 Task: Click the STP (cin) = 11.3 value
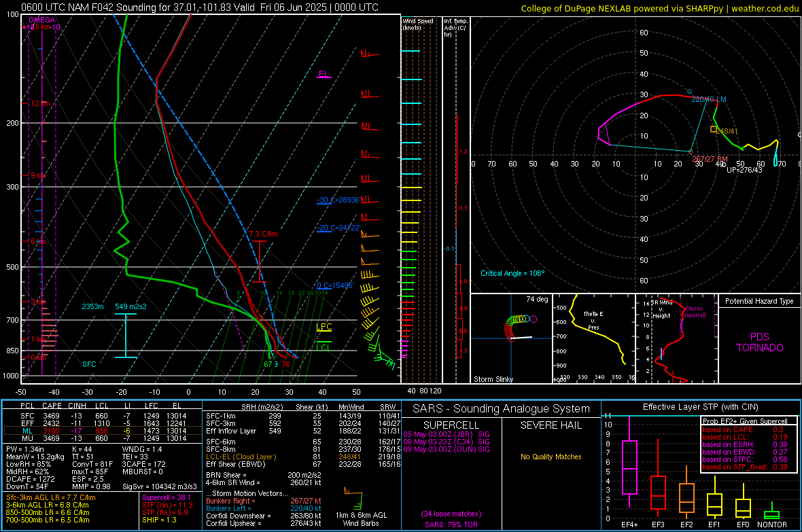(x=167, y=505)
